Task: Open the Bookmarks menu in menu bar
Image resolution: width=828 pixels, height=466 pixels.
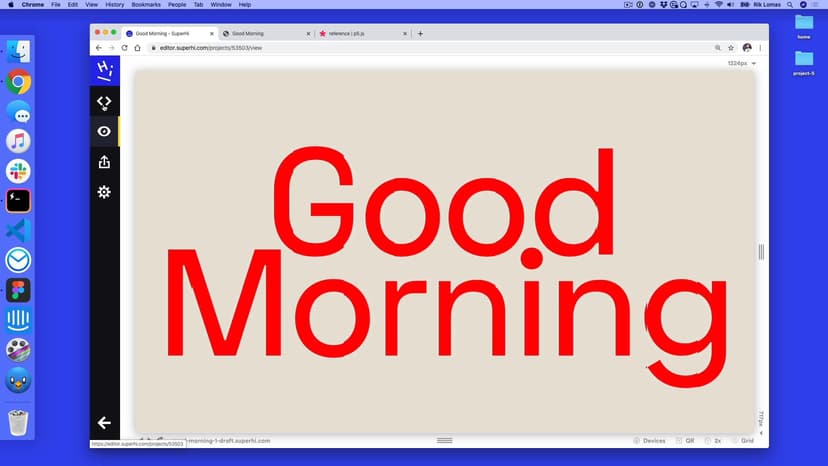Action: (146, 5)
